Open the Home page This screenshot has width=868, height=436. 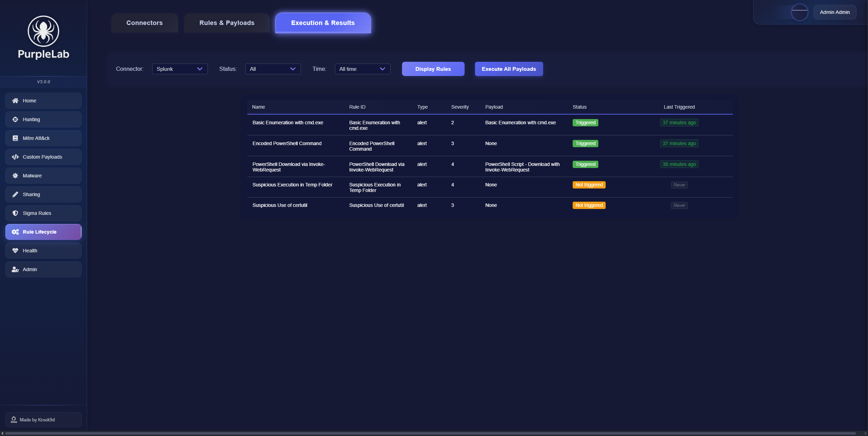(43, 101)
